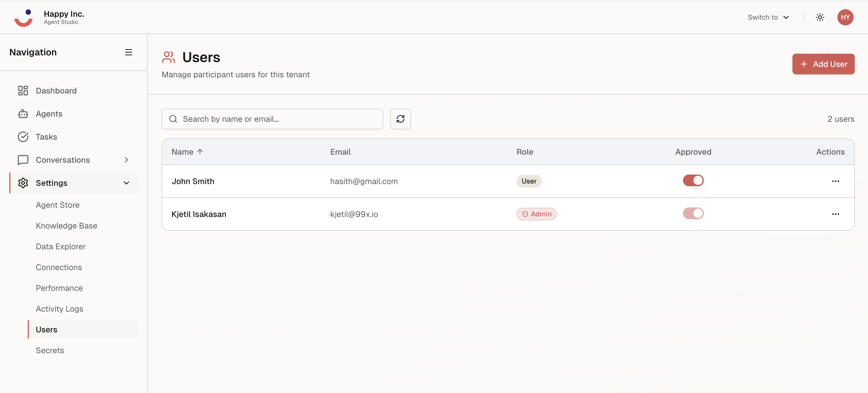Toggle light/dark theme with sun icon
This screenshot has width=868, height=393.
pyautogui.click(x=820, y=17)
